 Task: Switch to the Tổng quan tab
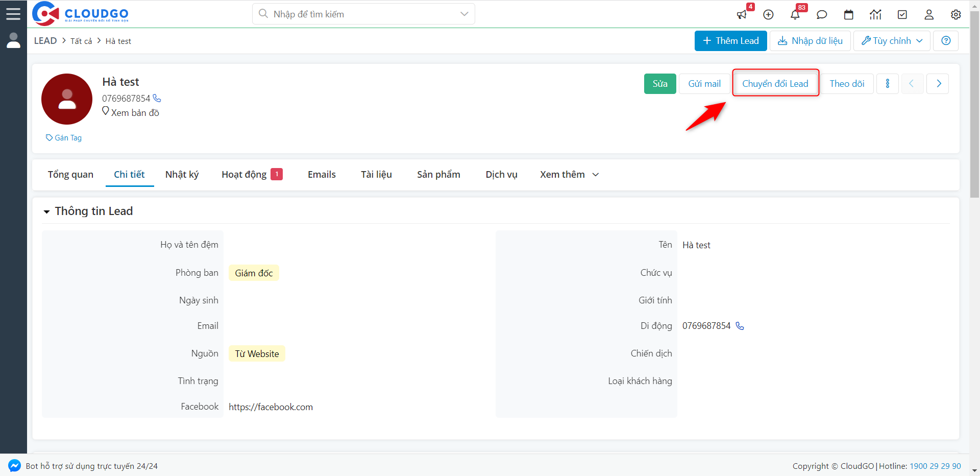coord(70,175)
